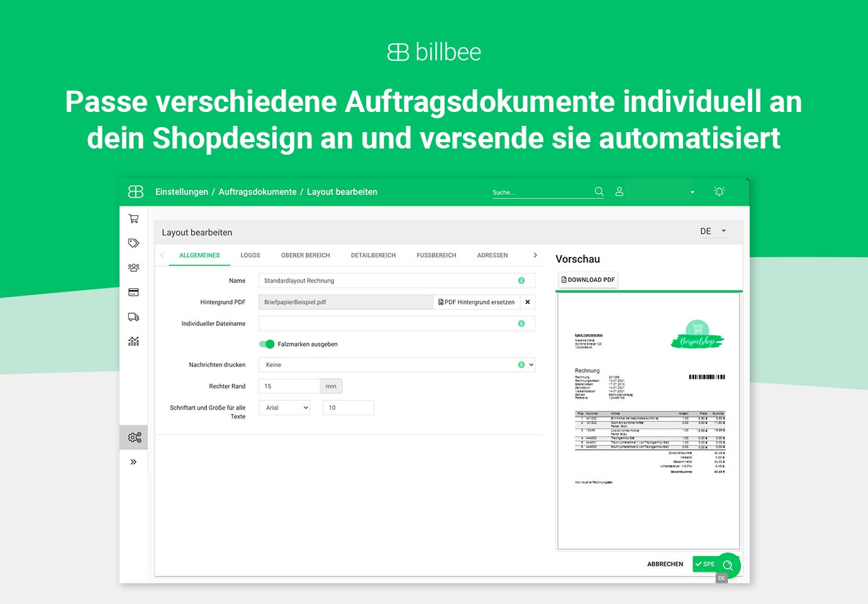
Task: Switch to the Oberer Bereich tab
Action: (306, 255)
